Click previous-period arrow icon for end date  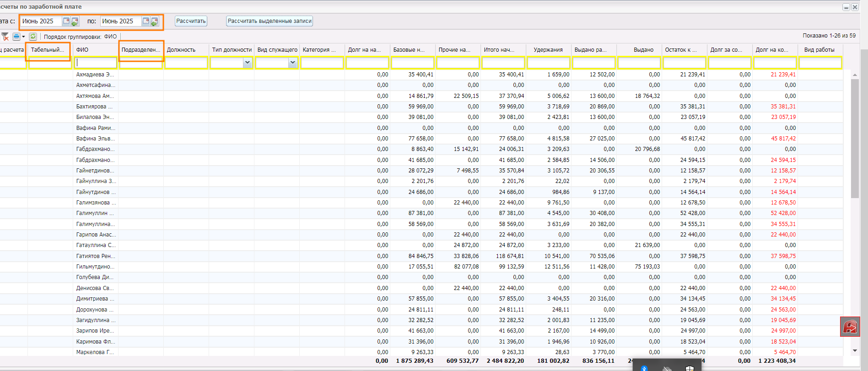click(155, 22)
